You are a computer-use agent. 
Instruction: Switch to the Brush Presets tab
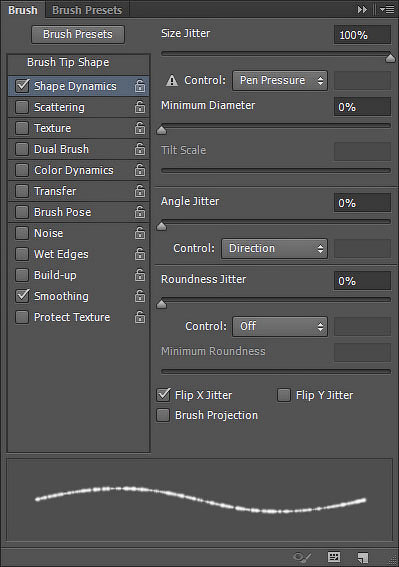(x=87, y=10)
